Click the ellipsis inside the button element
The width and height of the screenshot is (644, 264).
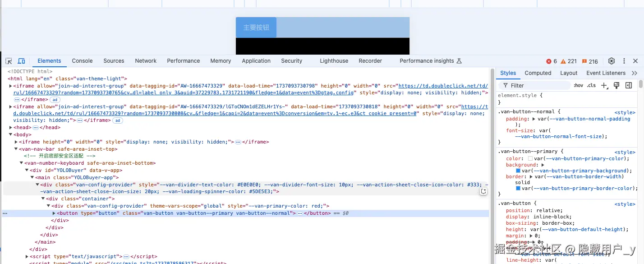(299, 213)
